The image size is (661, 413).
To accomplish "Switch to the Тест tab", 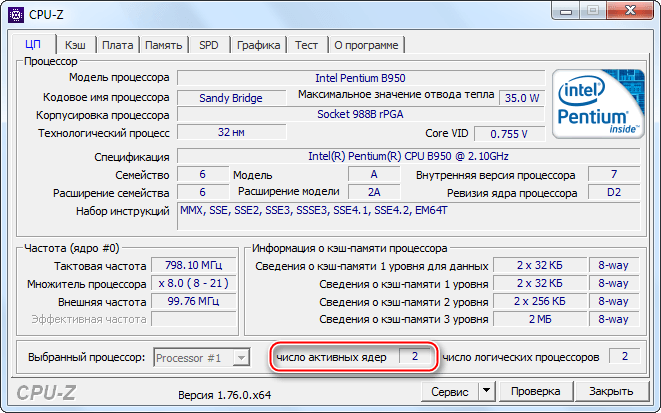I will (x=306, y=45).
